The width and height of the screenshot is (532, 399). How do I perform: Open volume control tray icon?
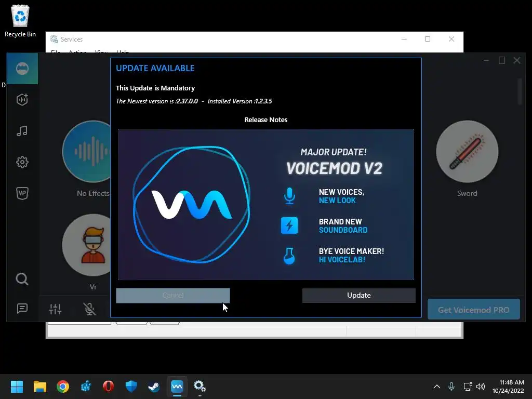(x=481, y=387)
